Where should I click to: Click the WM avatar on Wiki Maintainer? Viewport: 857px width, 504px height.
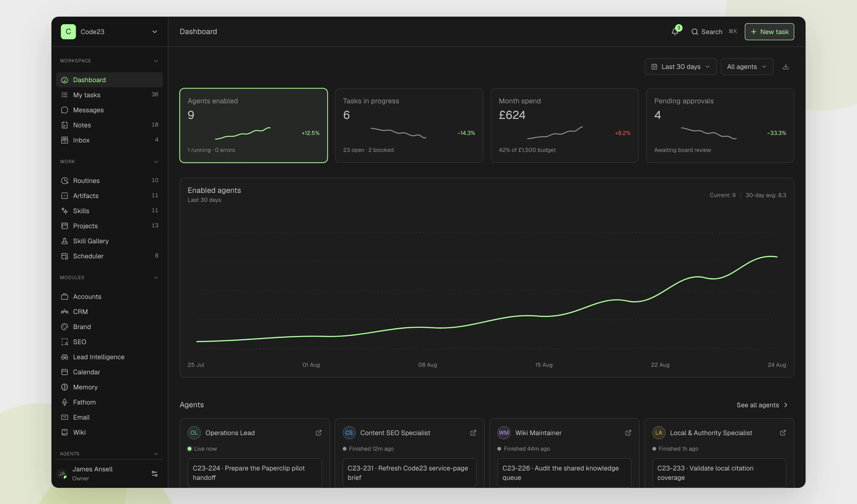pos(504,433)
